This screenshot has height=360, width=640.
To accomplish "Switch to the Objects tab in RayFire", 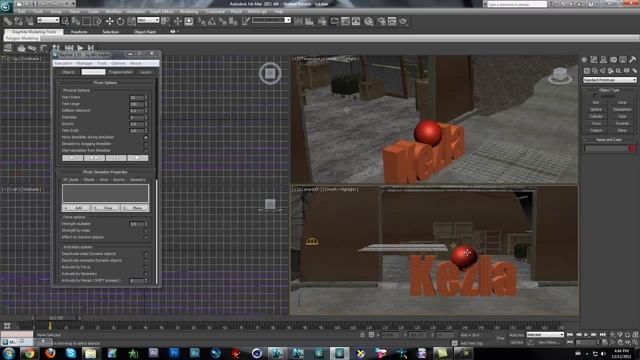I will 69,72.
